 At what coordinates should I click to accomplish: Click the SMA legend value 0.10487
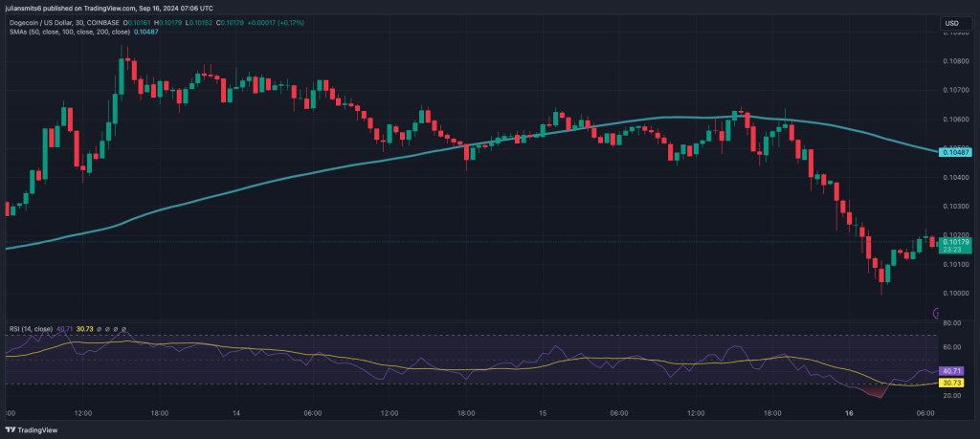(146, 32)
